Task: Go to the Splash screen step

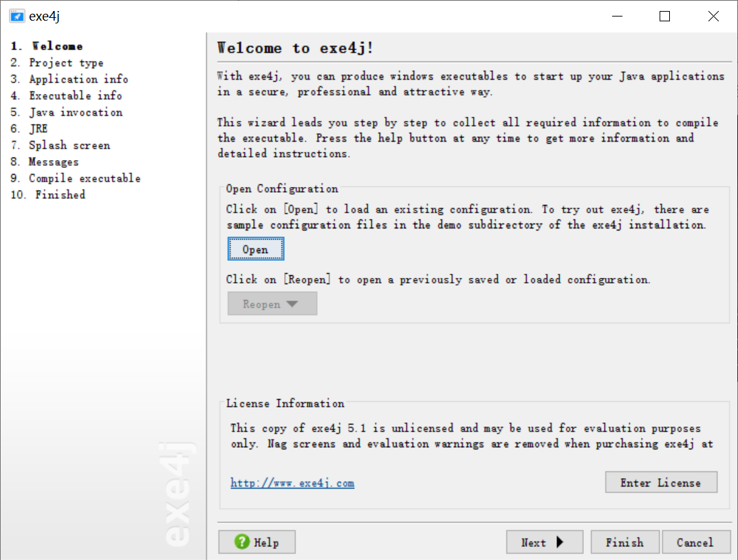Action: coord(61,145)
